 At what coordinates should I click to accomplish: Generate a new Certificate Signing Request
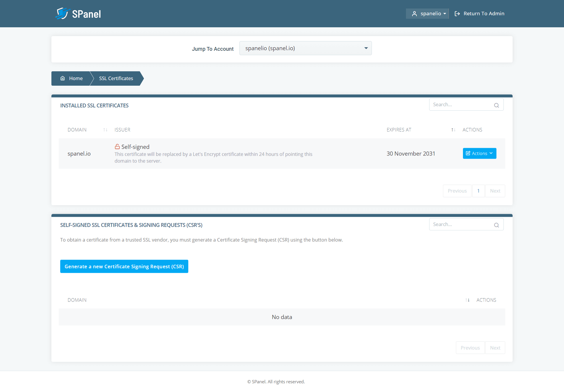pos(124,266)
